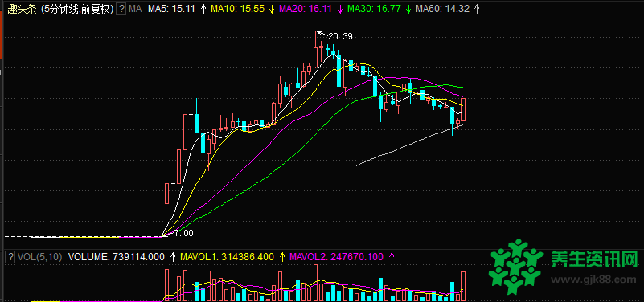Click the latest red volume bar at right end

[464, 287]
